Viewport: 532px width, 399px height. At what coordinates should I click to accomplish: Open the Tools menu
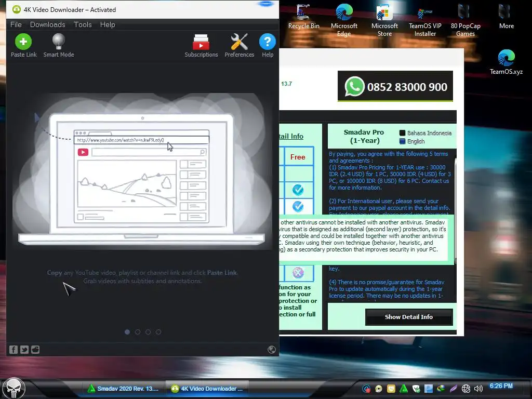pos(83,24)
